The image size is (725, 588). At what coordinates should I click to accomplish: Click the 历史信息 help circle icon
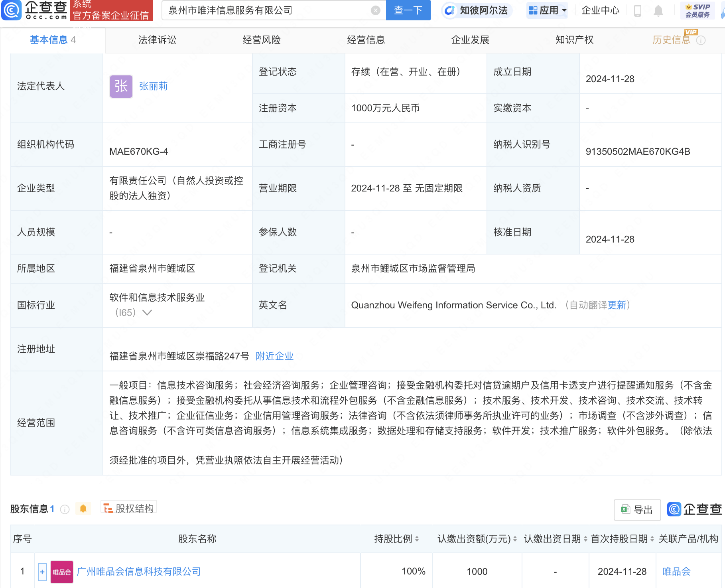[x=701, y=40]
